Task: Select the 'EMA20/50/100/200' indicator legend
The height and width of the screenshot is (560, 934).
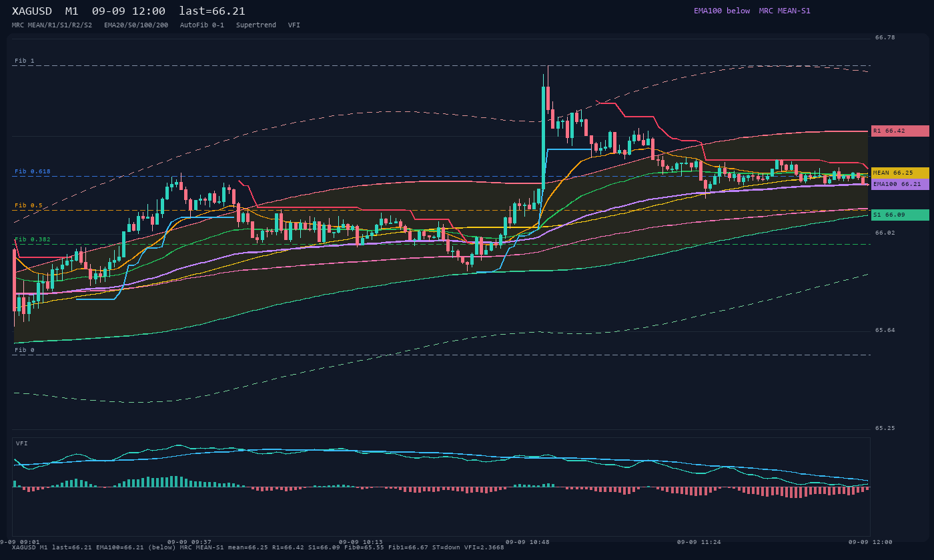Action: coord(136,25)
